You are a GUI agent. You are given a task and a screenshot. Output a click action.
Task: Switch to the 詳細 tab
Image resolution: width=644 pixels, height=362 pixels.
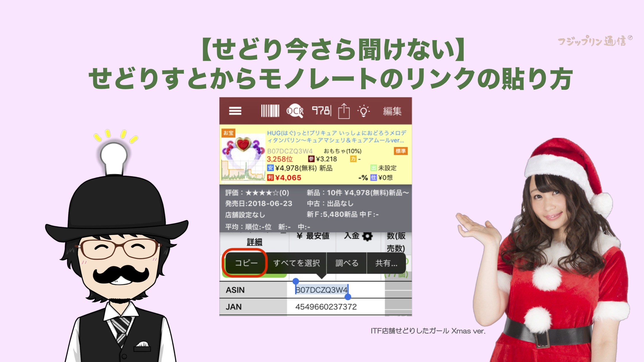pos(254,242)
